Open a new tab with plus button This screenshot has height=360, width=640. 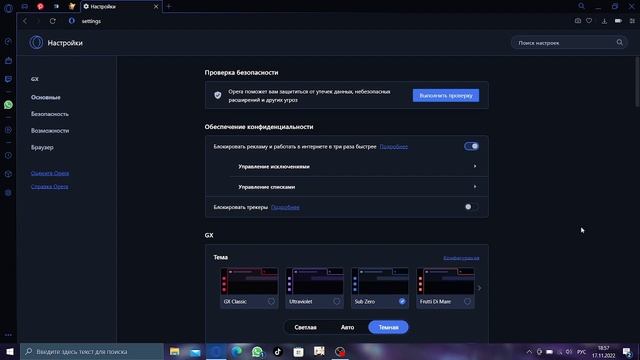(x=169, y=6)
